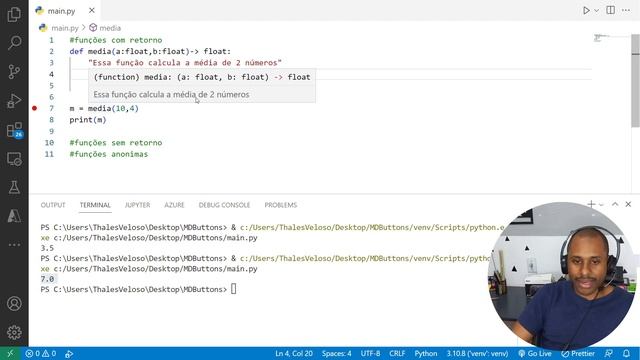Switch to the DEBUG CONSOLE tab
640x360 pixels.
[224, 205]
